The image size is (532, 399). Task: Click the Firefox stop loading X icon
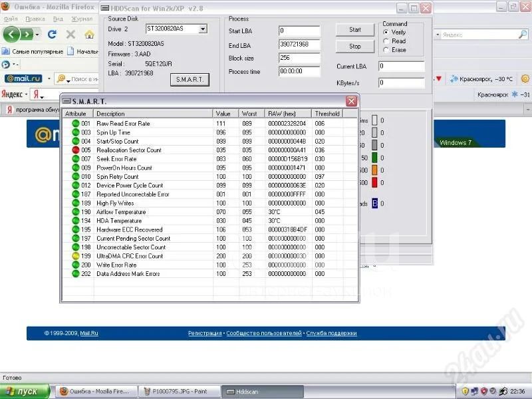pyautogui.click(x=70, y=35)
